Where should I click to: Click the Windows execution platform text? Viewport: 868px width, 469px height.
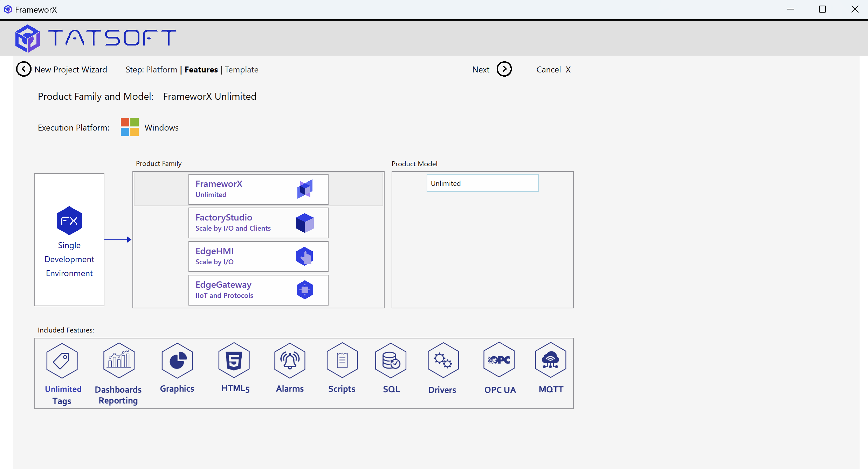click(161, 128)
